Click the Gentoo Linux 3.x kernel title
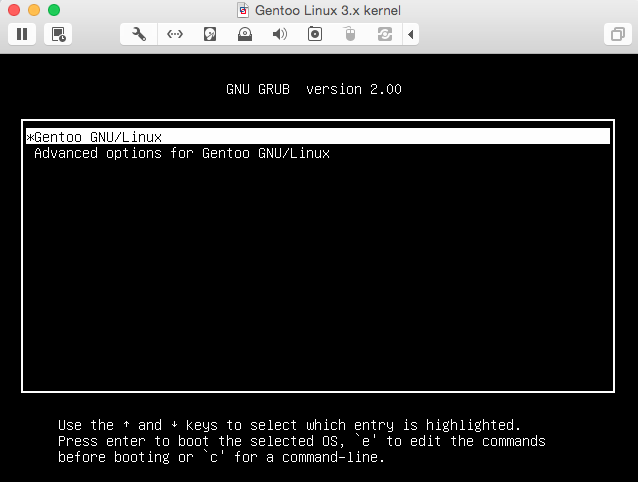 click(x=328, y=10)
